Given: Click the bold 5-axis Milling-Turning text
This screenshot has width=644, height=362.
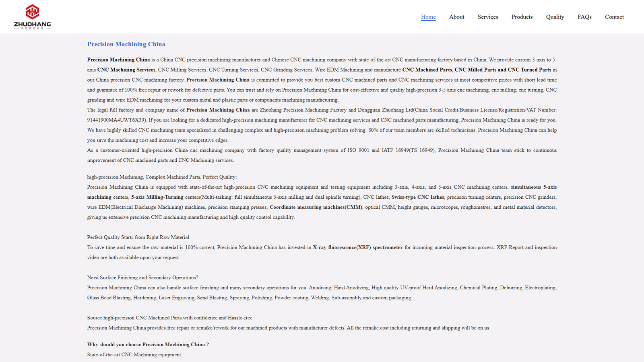Looking at the screenshot, I should tap(157, 197).
